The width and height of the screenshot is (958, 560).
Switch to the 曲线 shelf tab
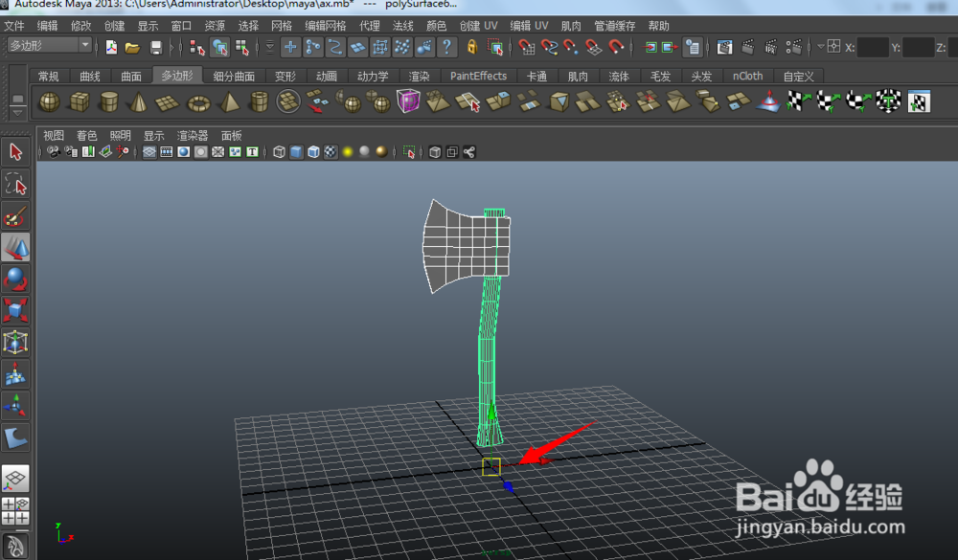point(90,76)
